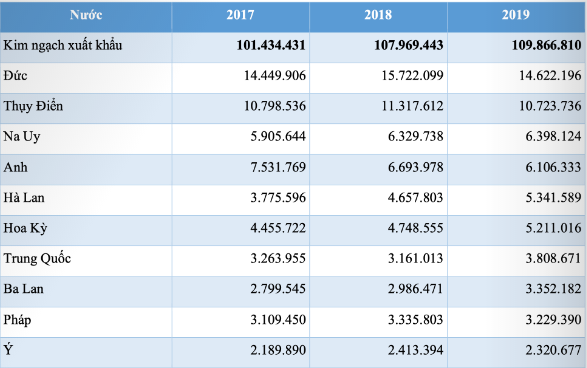Select cell 14.449.906

(x=275, y=76)
